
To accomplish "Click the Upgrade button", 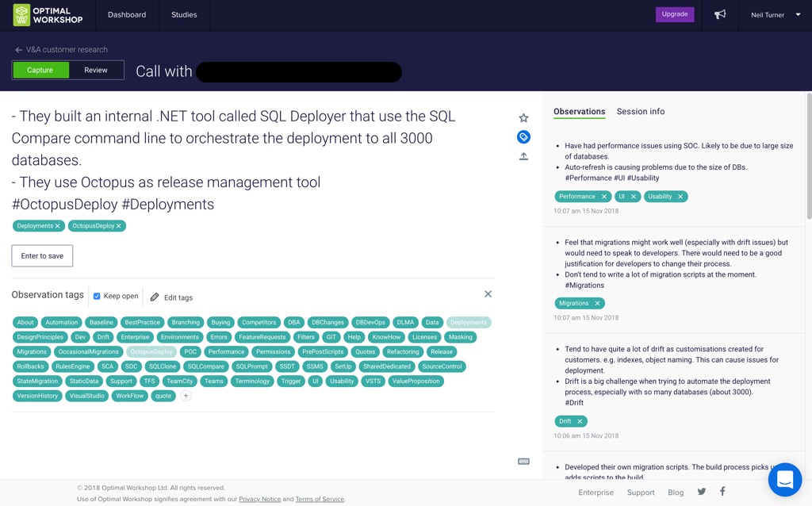I will pyautogui.click(x=675, y=14).
